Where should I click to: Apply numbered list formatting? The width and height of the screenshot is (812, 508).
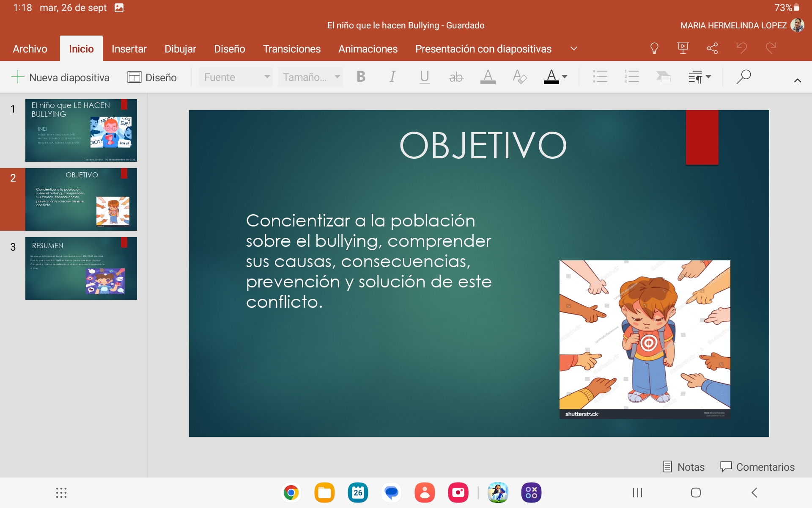point(631,77)
